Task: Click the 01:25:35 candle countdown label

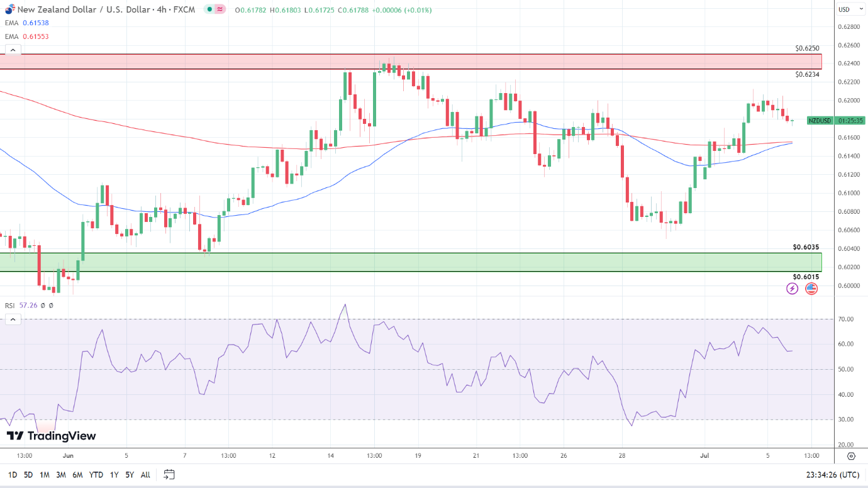Action: (850, 120)
